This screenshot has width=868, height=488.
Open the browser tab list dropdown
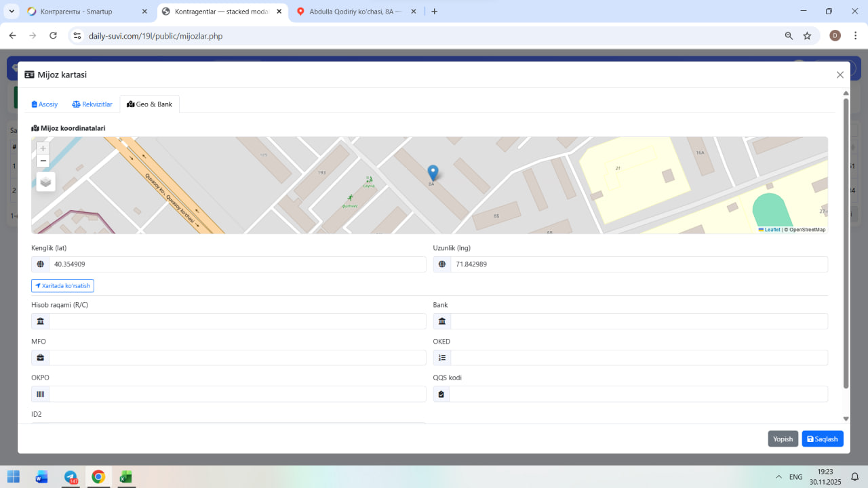pyautogui.click(x=12, y=12)
